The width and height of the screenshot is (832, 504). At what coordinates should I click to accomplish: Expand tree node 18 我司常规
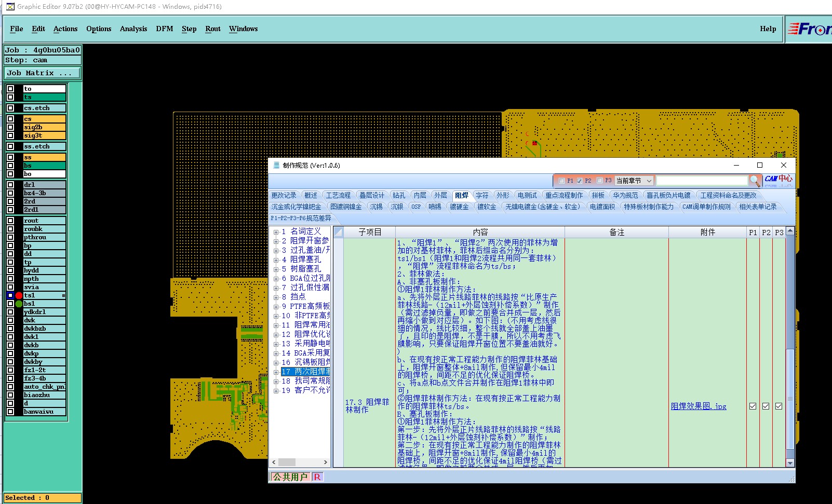point(276,382)
